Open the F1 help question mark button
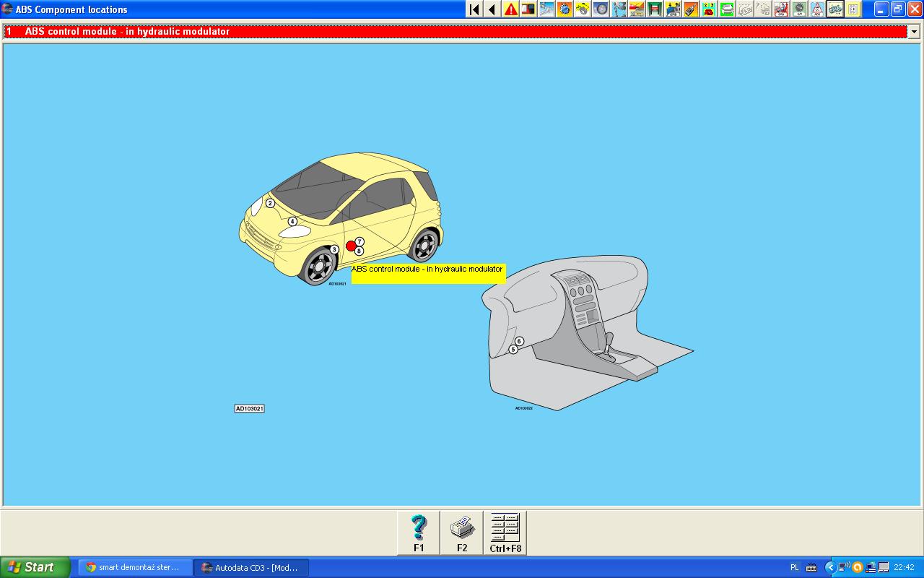Viewport: 924px width, 578px height. pos(419,533)
